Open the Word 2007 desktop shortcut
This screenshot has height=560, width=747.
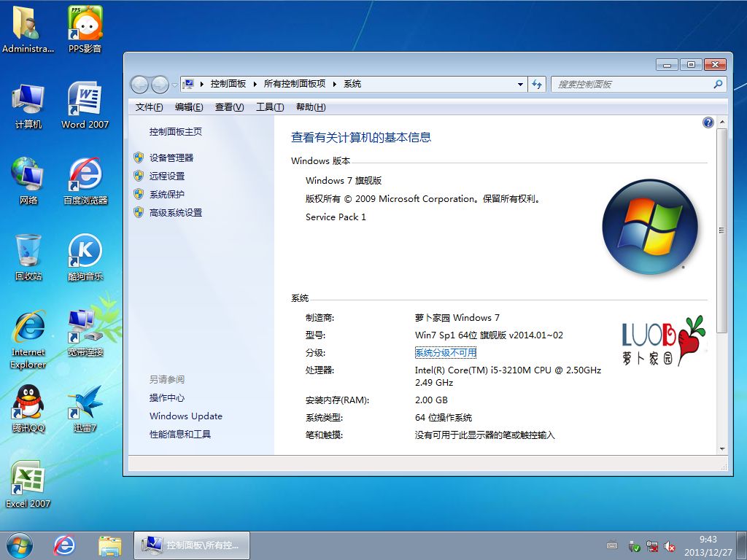[85, 106]
